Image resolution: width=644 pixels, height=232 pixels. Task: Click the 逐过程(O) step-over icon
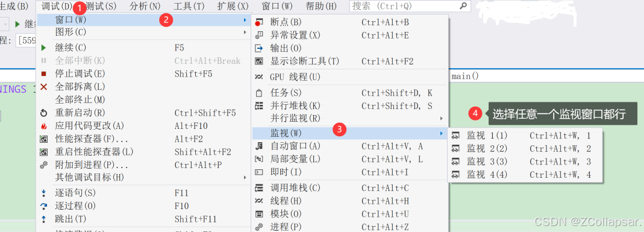43,205
